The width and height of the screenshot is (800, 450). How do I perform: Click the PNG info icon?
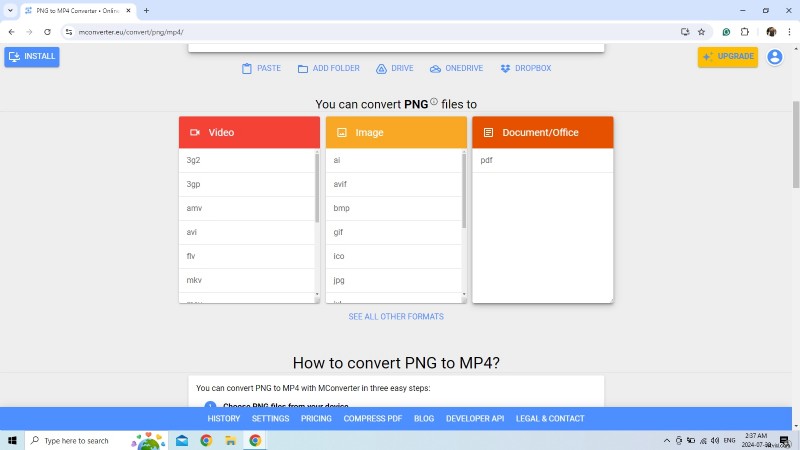[x=434, y=101]
